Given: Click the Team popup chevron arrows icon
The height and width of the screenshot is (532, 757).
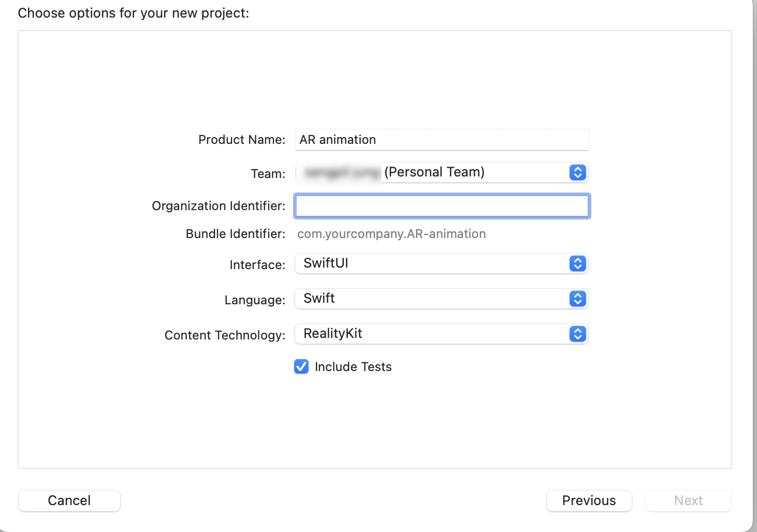Looking at the screenshot, I should tap(577, 172).
